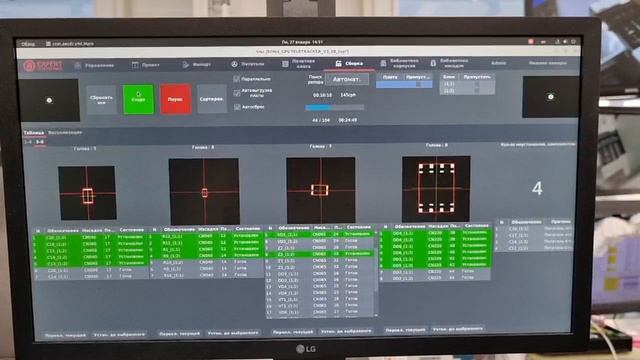Open the Библиотека насадок tab
Image resolution: width=640 pixels, height=360 pixels.
[449, 63]
